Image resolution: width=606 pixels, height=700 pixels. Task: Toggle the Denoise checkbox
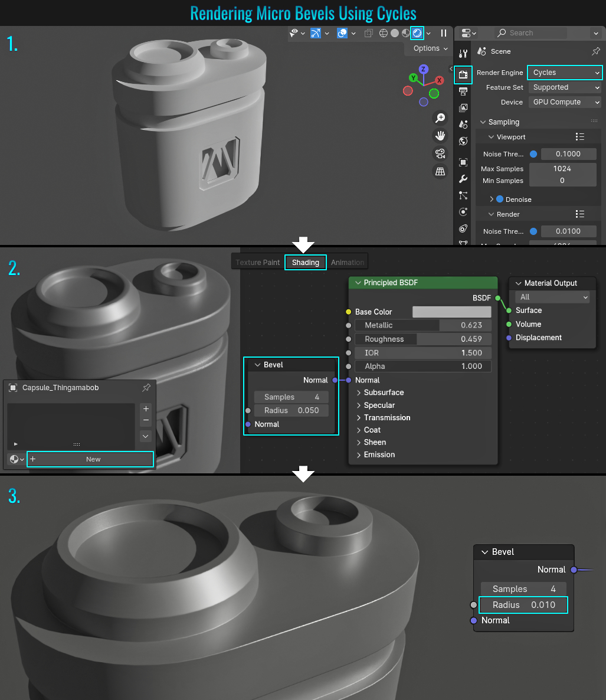click(500, 199)
